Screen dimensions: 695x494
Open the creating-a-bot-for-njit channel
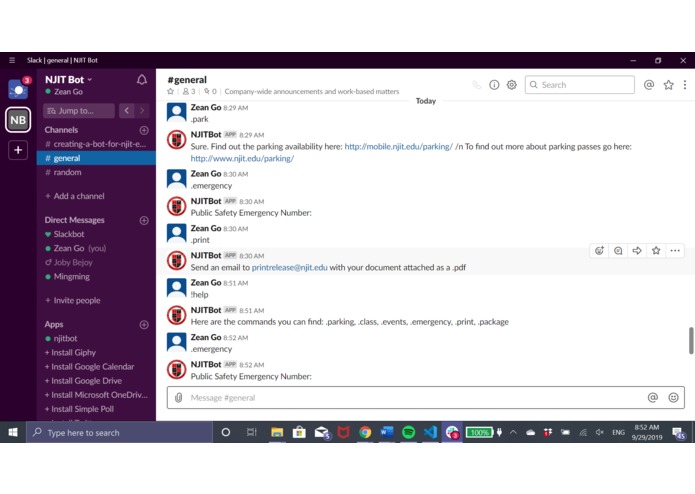tap(96, 144)
